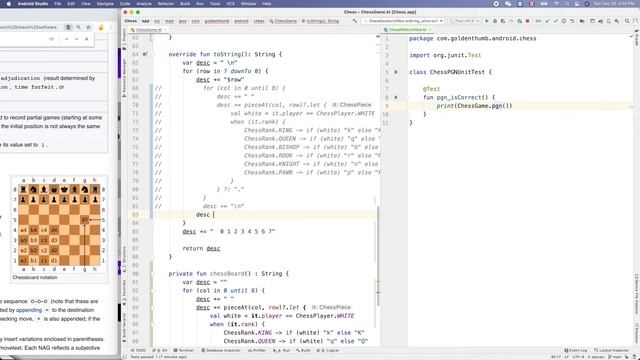
Task: Click the 'main' git branch indicator
Action: tap(616, 357)
